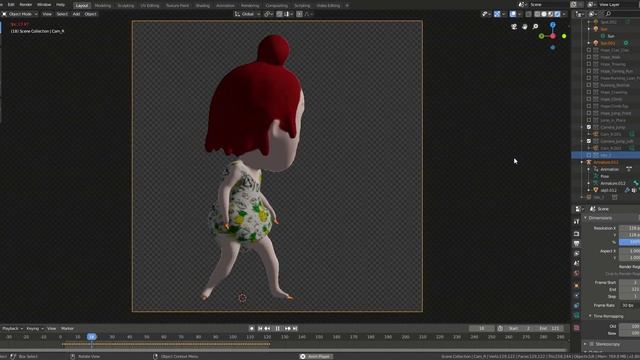This screenshot has height=360, width=640.
Task: Uncheck the Camera_Jump collection checkbox
Action: pos(589,127)
